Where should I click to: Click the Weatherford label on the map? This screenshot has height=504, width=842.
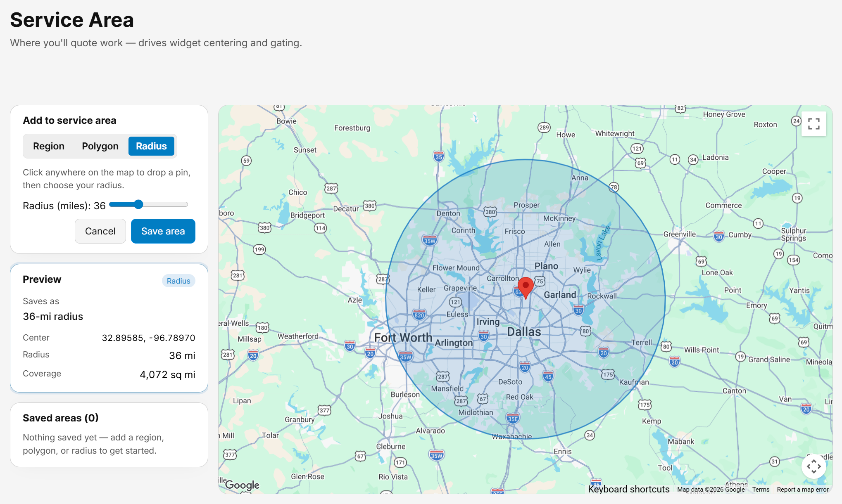[x=298, y=336]
